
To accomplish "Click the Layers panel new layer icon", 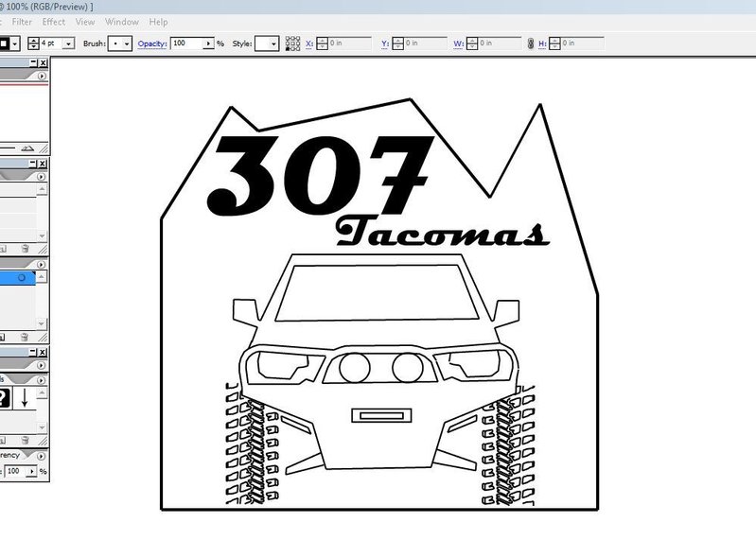I will pyautogui.click(x=3, y=337).
